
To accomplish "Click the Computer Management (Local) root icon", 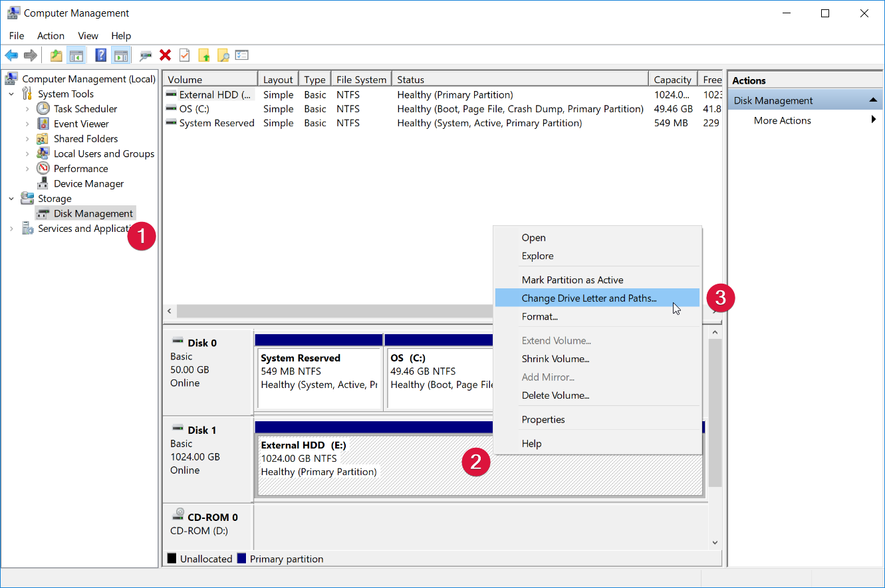I will point(11,78).
